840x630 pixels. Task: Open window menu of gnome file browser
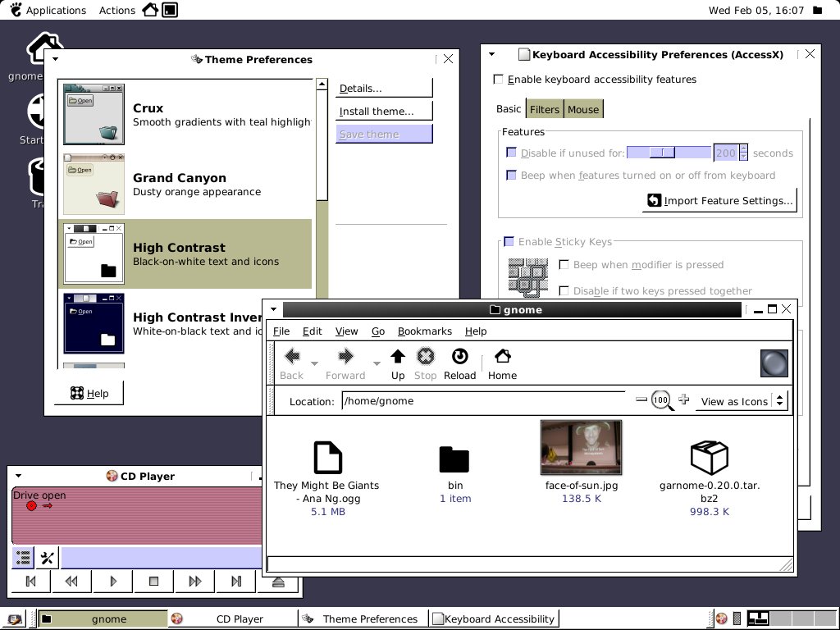(x=273, y=309)
